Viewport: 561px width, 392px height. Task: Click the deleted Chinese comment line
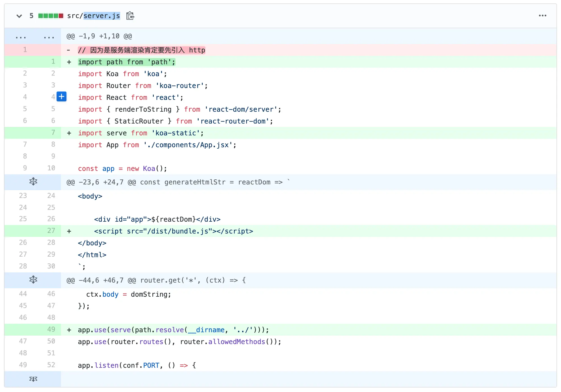[141, 50]
